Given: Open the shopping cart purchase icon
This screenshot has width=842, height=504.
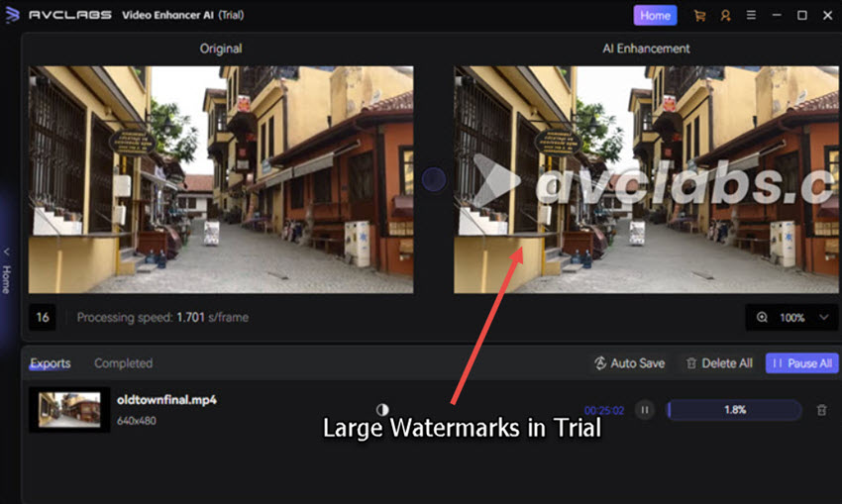Looking at the screenshot, I should 699,16.
